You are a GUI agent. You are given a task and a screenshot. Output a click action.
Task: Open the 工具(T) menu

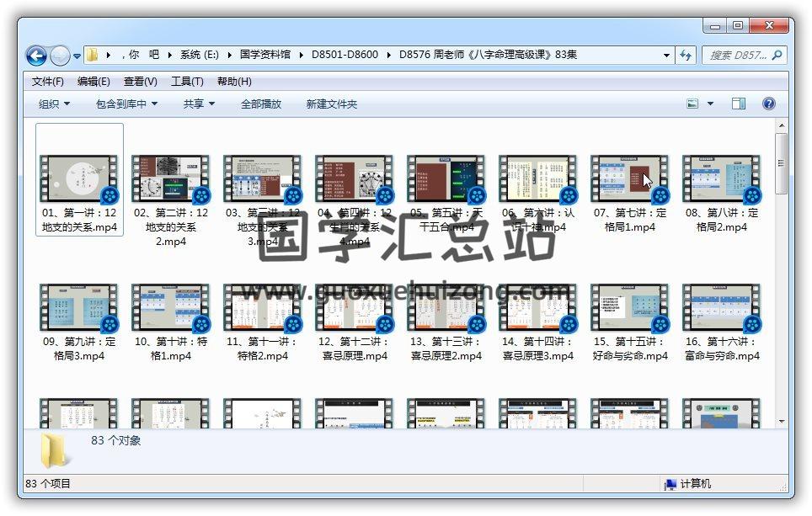tap(187, 82)
